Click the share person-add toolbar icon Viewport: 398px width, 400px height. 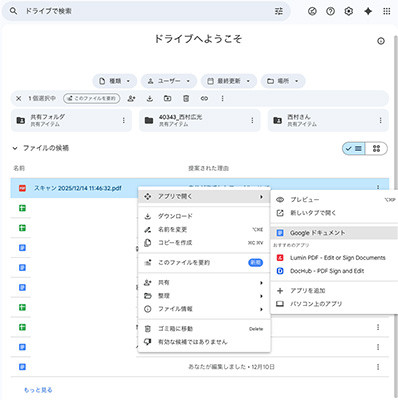[x=131, y=98]
